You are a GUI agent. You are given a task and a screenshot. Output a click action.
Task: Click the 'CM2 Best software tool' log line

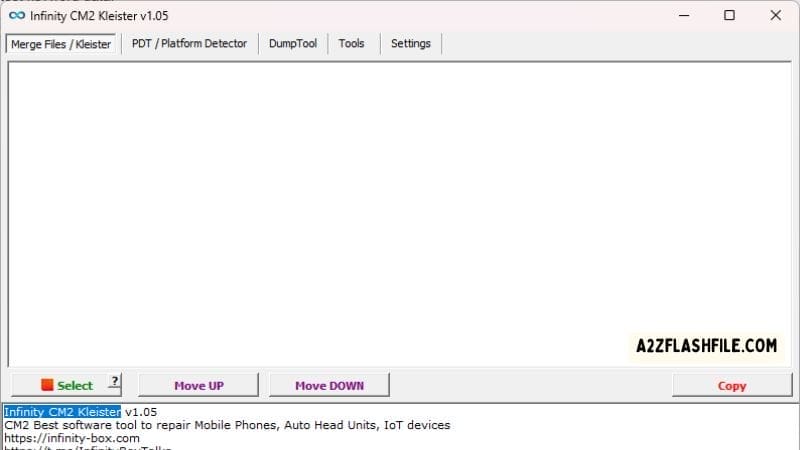227,425
